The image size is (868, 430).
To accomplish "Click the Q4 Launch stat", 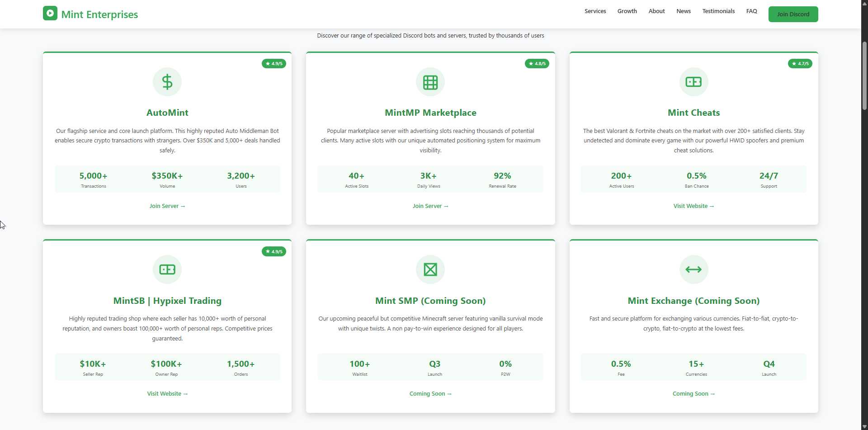I will [769, 368].
